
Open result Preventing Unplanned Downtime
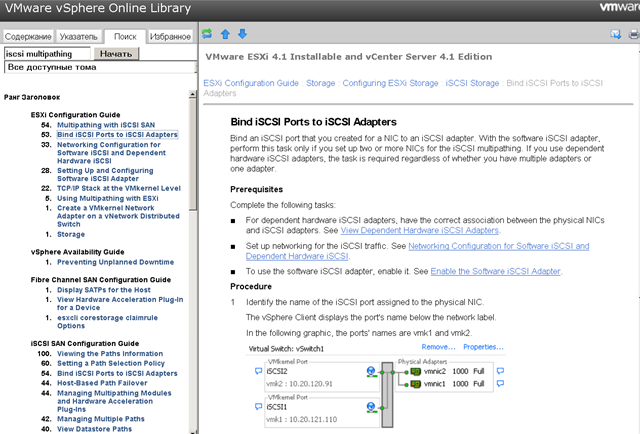point(115,262)
